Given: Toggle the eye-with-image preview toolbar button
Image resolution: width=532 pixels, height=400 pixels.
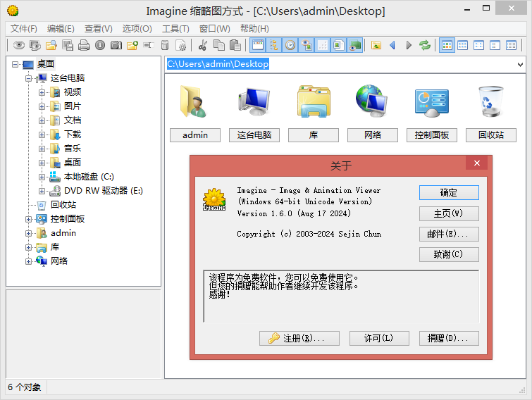Looking at the screenshot, I should pyautogui.click(x=307, y=45).
